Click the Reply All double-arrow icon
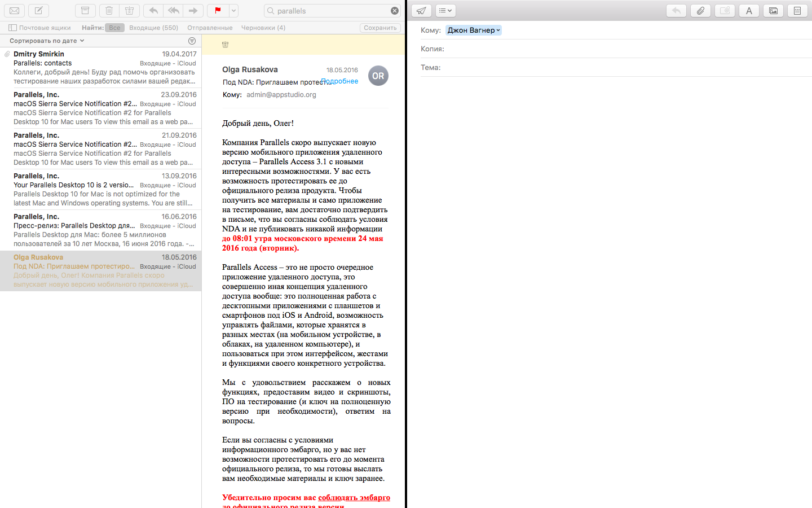Screen dimensions: 812x508 pyautogui.click(x=173, y=11)
